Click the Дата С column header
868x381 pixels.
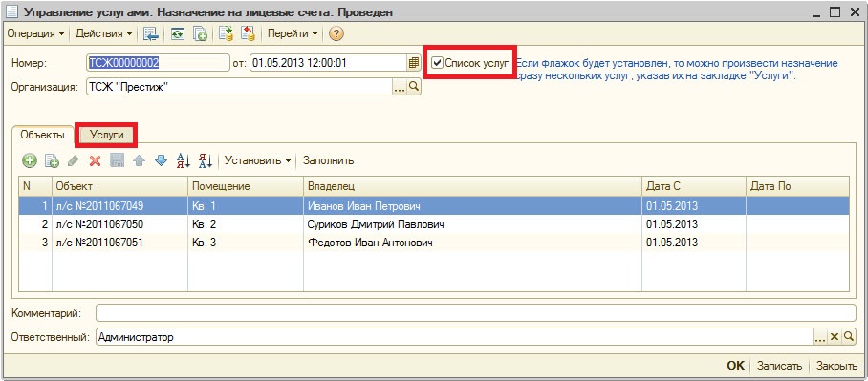coord(694,187)
